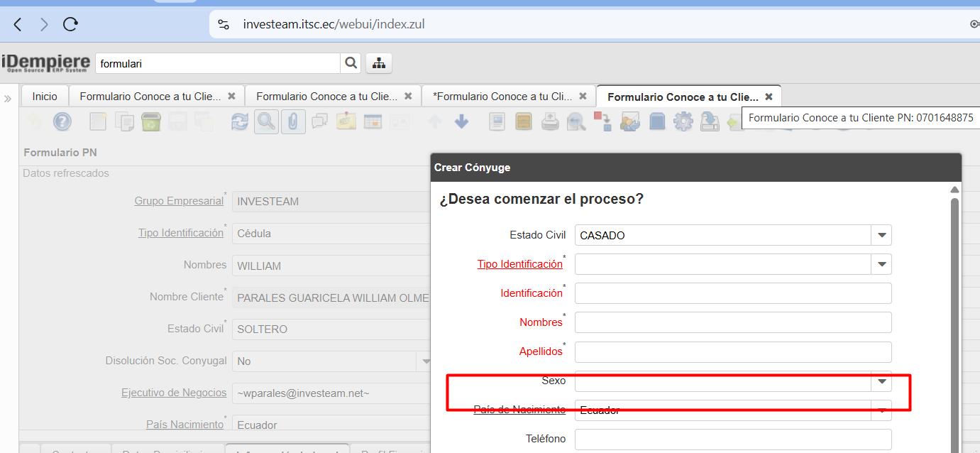Click the Refresh arrows toolbar icon
The width and height of the screenshot is (980, 453).
click(x=240, y=122)
